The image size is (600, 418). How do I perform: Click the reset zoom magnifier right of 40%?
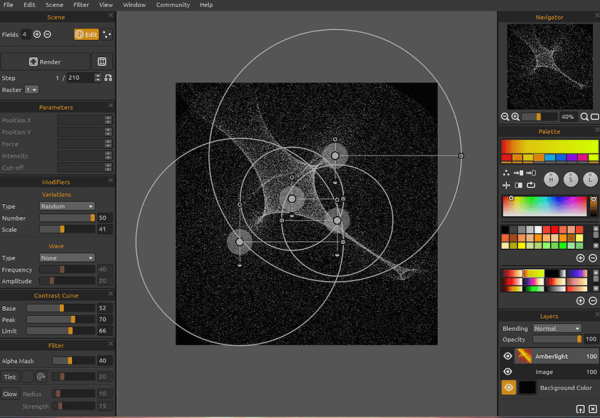(584, 117)
